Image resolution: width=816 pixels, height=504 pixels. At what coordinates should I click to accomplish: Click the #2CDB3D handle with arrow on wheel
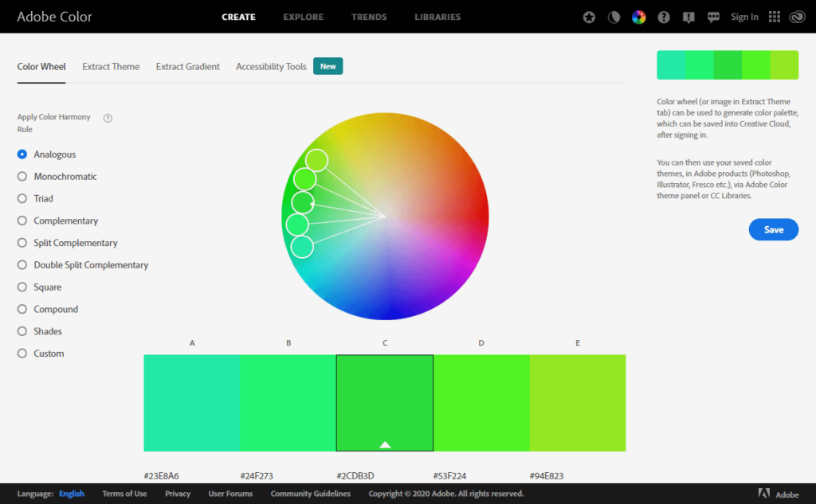(x=303, y=203)
